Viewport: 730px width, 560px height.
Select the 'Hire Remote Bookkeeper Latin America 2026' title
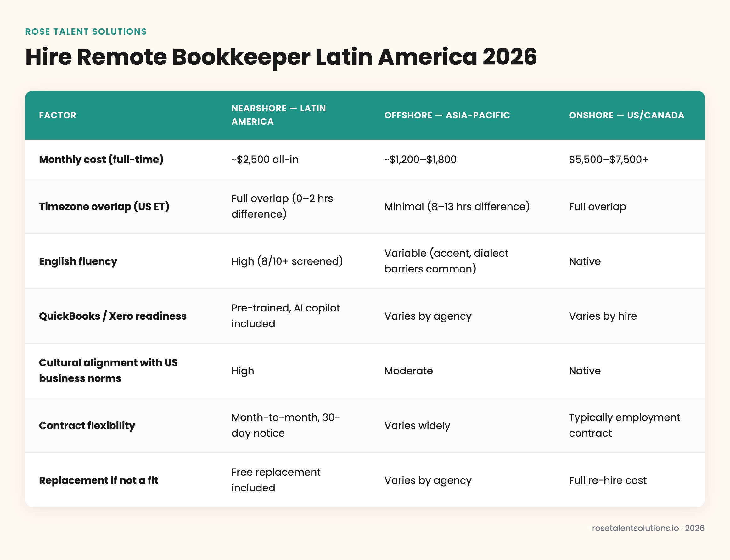[x=281, y=57]
